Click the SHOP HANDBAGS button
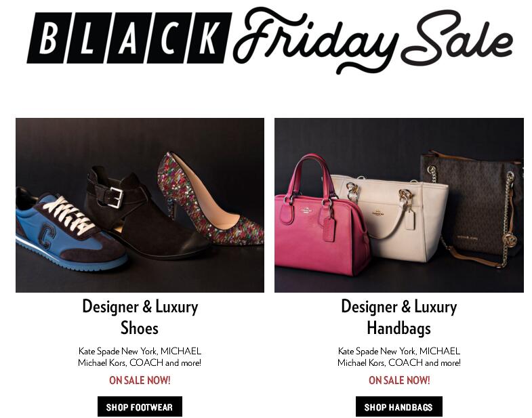The image size is (532, 418). 398,406
